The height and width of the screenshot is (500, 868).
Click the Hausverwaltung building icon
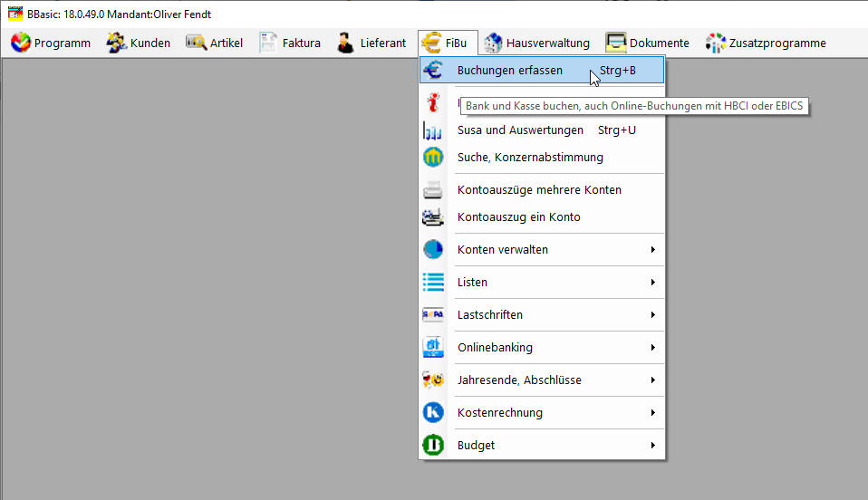point(493,43)
